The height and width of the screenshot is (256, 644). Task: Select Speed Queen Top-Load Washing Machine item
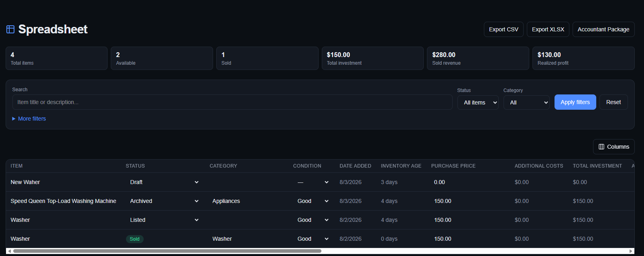point(63,201)
